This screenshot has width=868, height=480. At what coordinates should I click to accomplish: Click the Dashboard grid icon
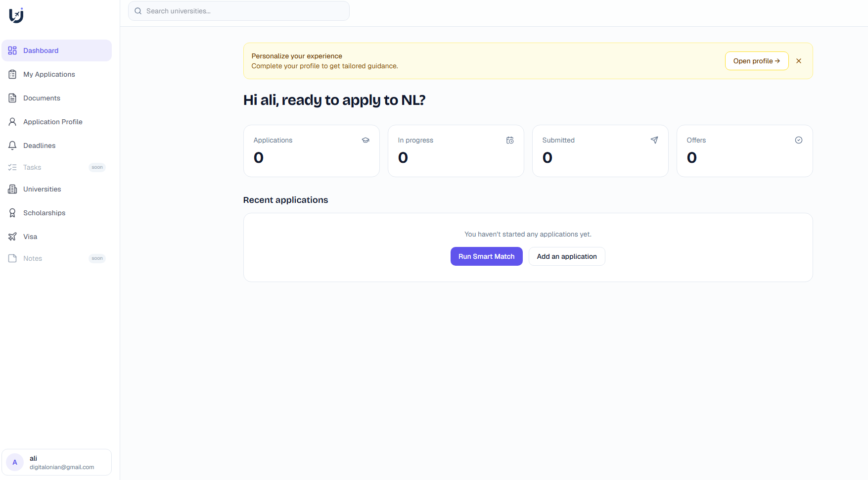click(x=12, y=50)
